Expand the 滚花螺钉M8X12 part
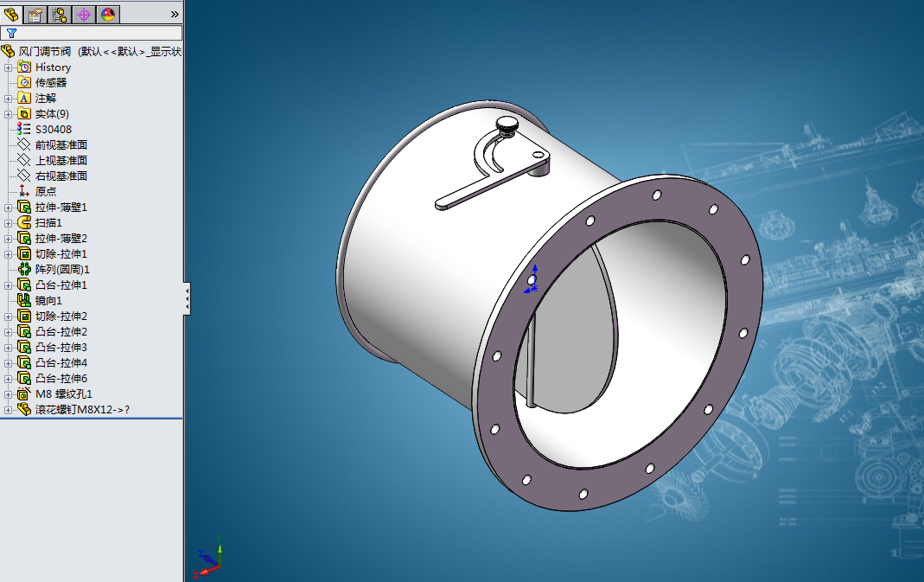Screen dimensions: 924x582 [x=8, y=410]
